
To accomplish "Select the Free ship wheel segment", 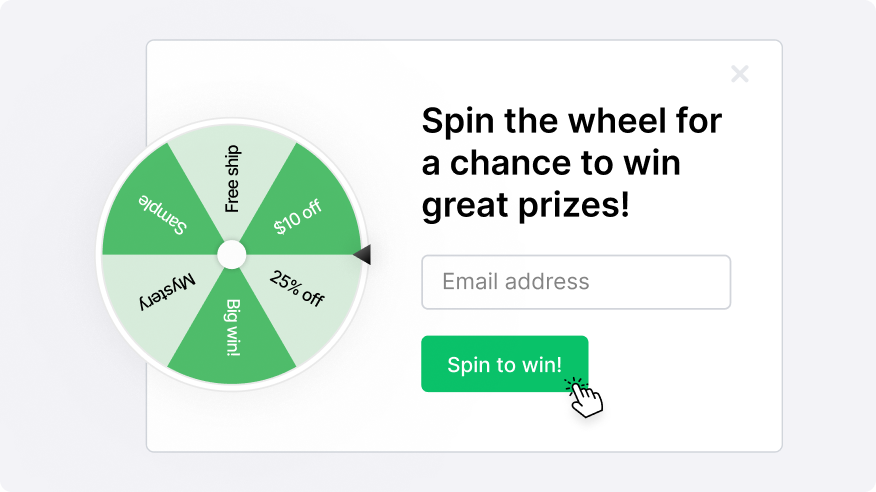I will coord(231,179).
